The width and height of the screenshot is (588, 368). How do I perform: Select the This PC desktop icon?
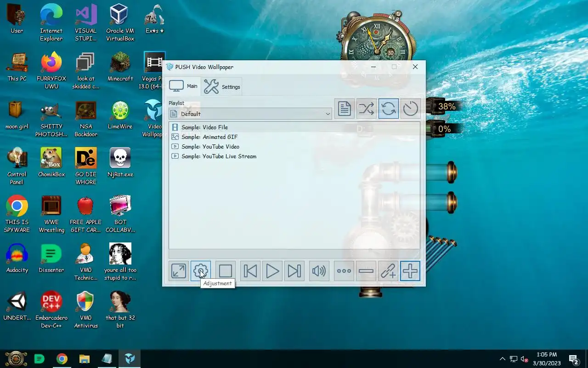(x=17, y=67)
